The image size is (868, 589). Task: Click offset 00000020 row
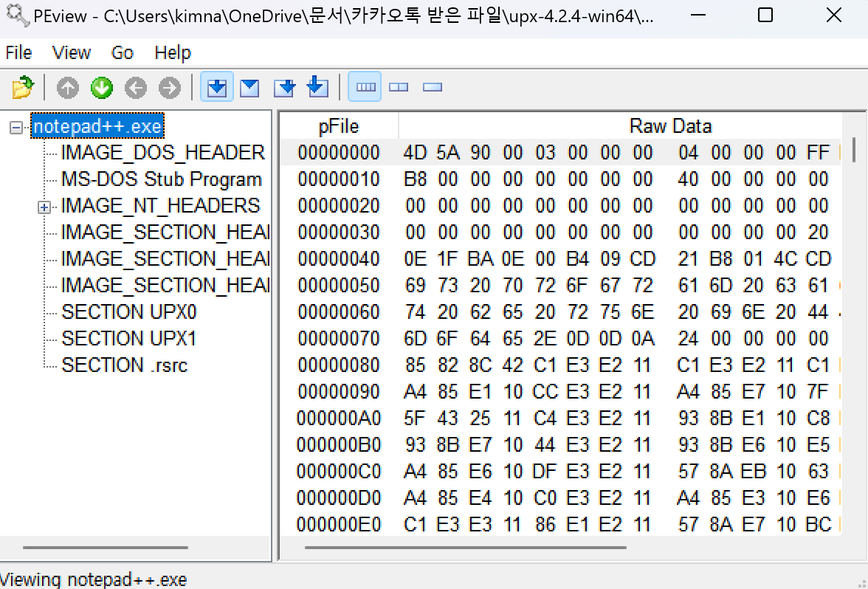point(560,206)
